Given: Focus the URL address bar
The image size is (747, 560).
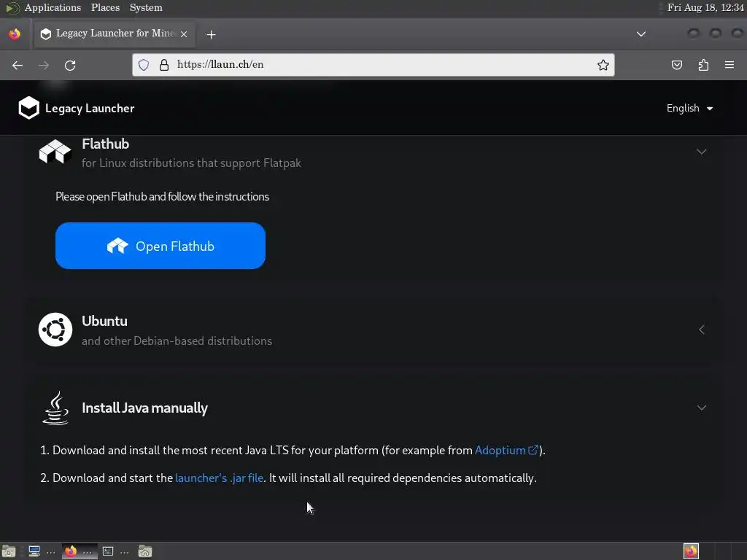Looking at the screenshot, I should pyautogui.click(x=373, y=65).
